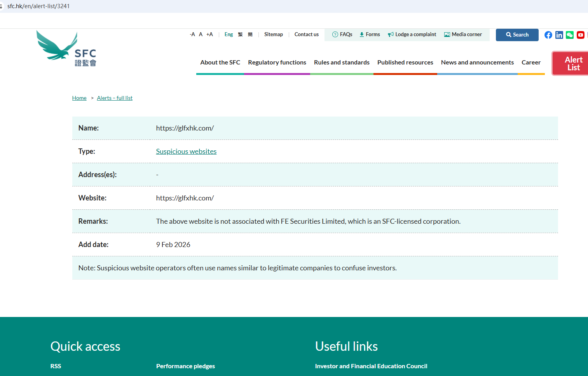Open the SFC Facebook page icon
Image resolution: width=588 pixels, height=376 pixels.
coord(548,35)
